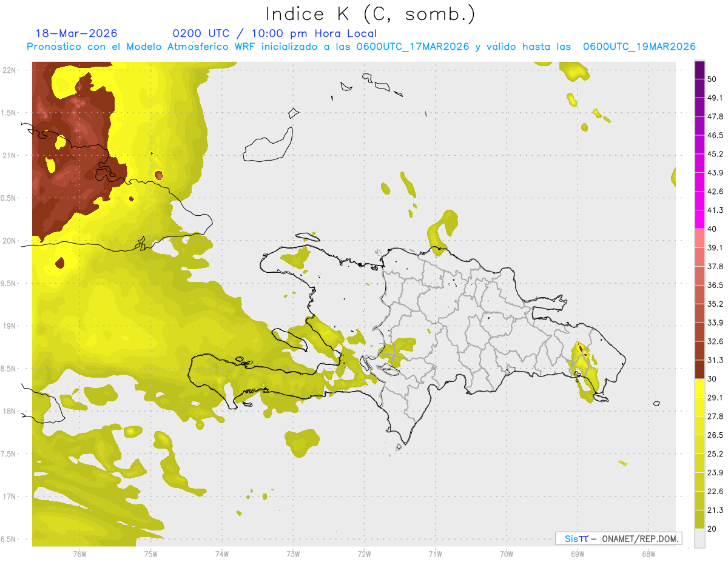
Task: Click the '21.3' color scale label
Action: 715,510
